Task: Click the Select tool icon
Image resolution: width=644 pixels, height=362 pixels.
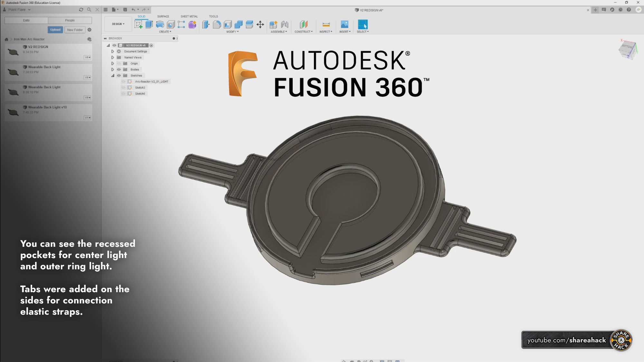Action: (363, 24)
